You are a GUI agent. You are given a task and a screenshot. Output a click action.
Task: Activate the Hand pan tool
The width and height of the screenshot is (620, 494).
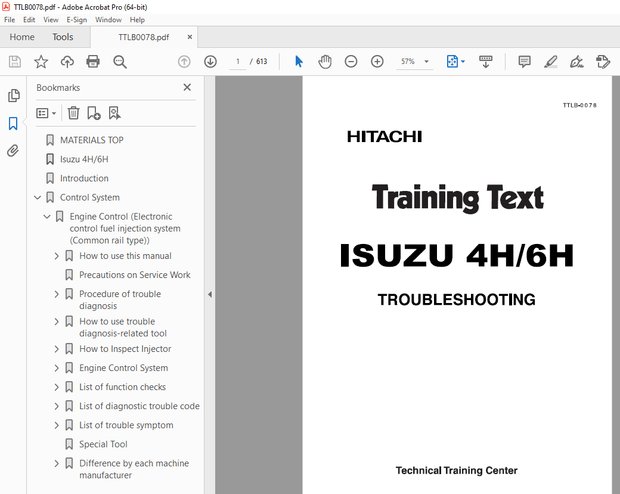coord(325,62)
